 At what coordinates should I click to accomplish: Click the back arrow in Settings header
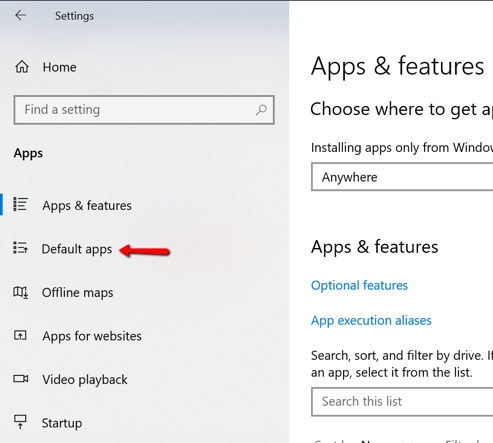coord(21,15)
